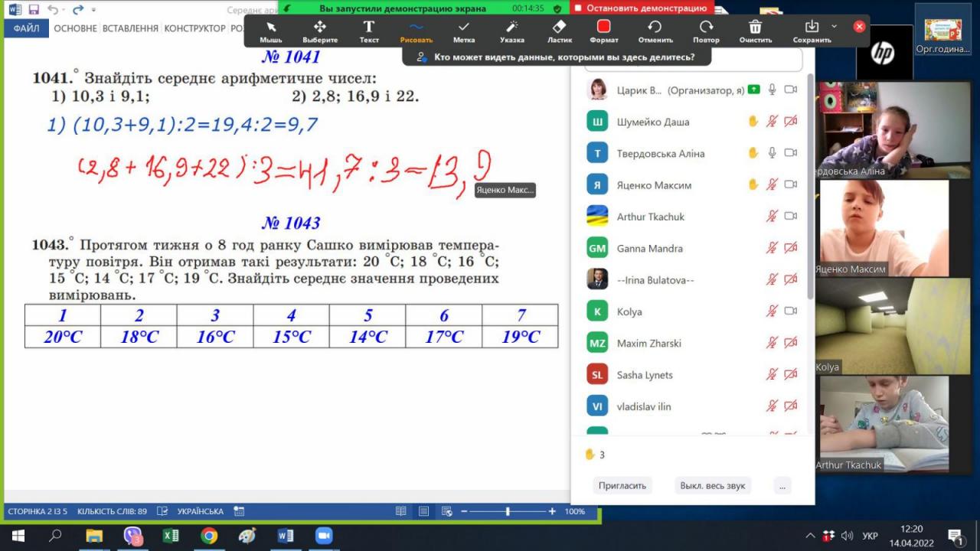Choose the Метка stamp tool
This screenshot has width=980, height=551.
[464, 31]
